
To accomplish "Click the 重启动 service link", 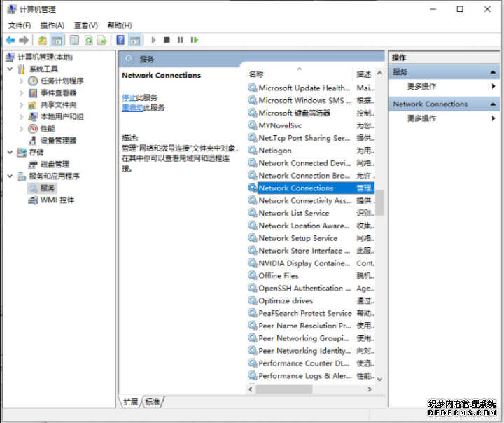I will pyautogui.click(x=133, y=107).
